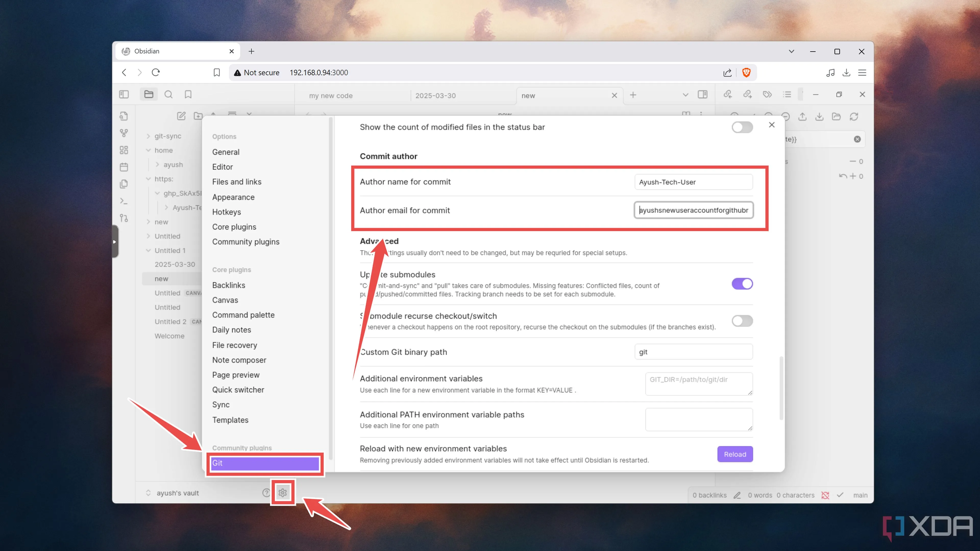
Task: Expand the git-sync folder
Action: [x=148, y=136]
